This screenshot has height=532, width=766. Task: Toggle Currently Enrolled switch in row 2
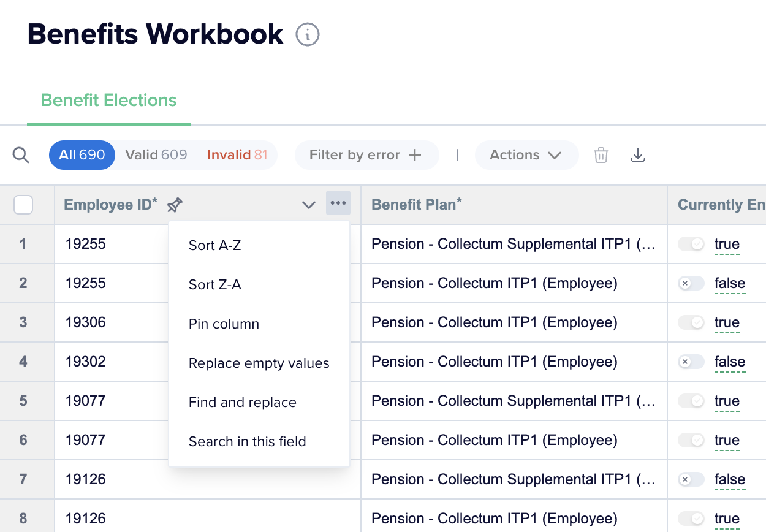(x=691, y=284)
